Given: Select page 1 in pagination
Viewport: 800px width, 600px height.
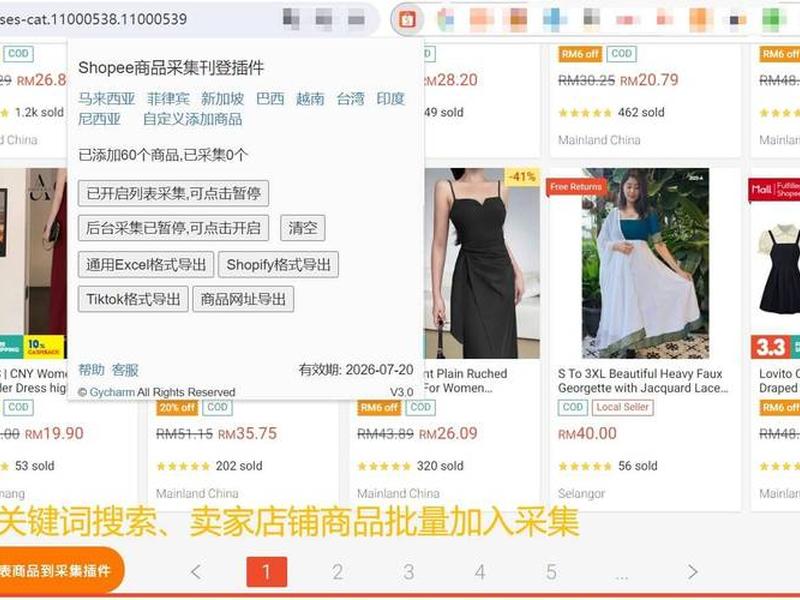Looking at the screenshot, I should click(266, 572).
